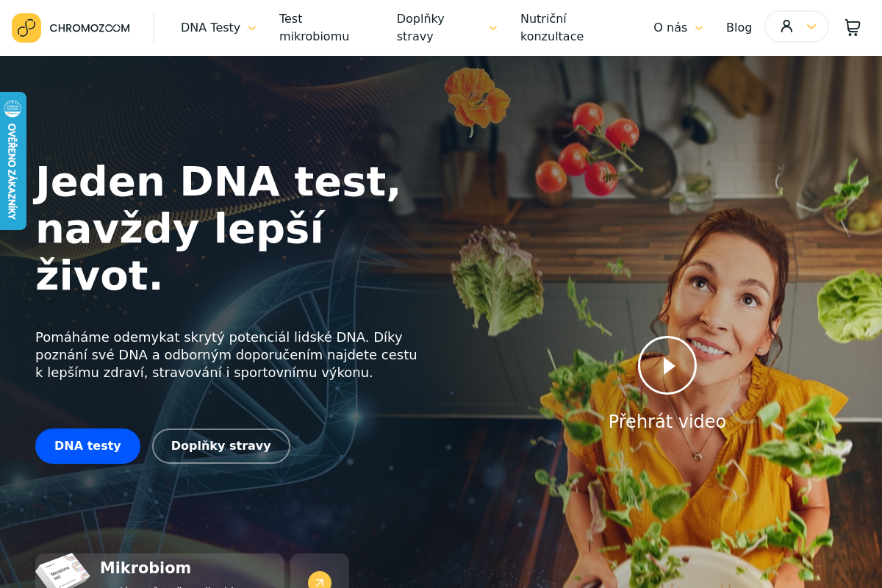The width and height of the screenshot is (882, 588).
Task: Click the user account icon
Action: 786,26
